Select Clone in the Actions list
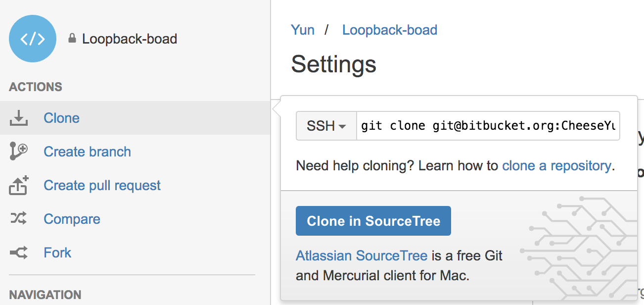The height and width of the screenshot is (305, 644). point(61,118)
